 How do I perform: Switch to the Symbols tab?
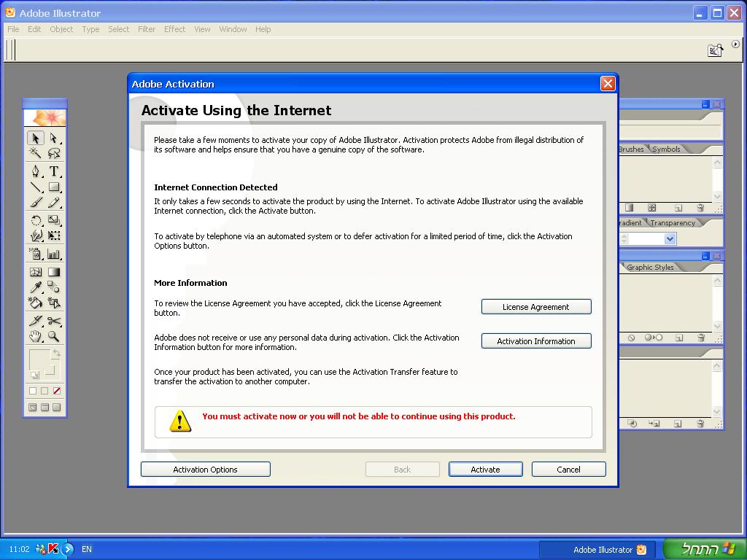[666, 149]
